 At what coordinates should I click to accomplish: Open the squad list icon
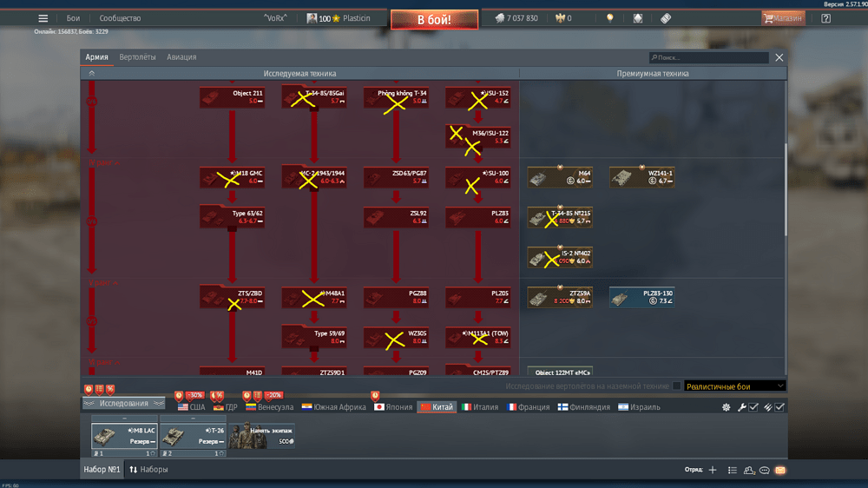pos(733,470)
